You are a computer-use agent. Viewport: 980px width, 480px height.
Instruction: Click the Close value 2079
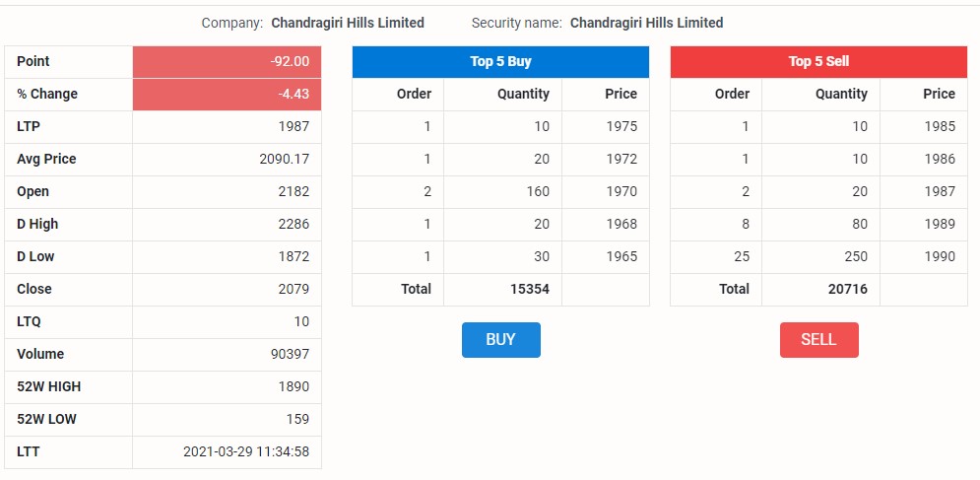point(294,289)
